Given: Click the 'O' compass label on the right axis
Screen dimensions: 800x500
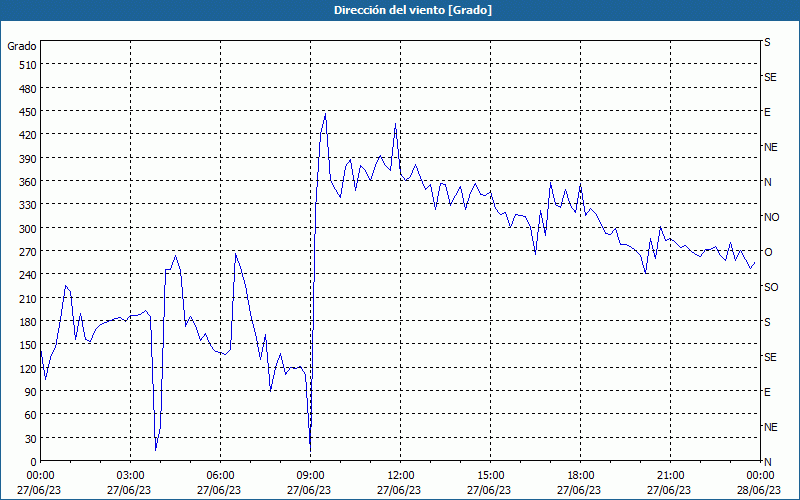Looking at the screenshot, I should click(x=768, y=252).
